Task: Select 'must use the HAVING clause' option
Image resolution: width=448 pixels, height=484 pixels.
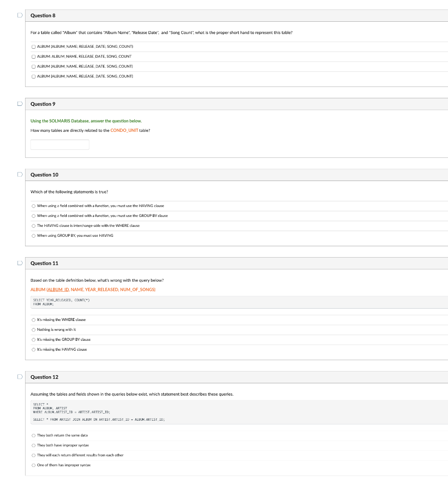Action: (x=34, y=206)
